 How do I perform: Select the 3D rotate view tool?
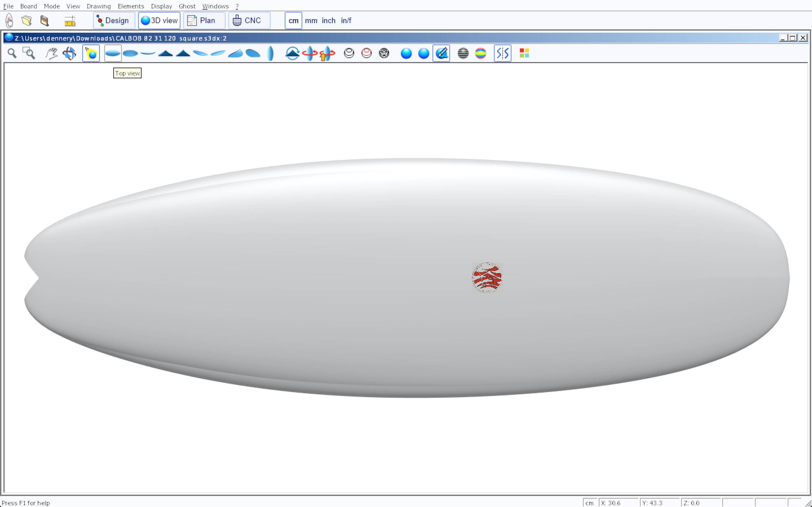(69, 53)
